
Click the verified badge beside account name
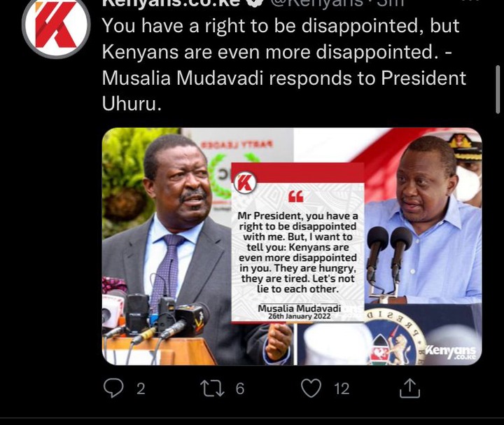[255, 3]
